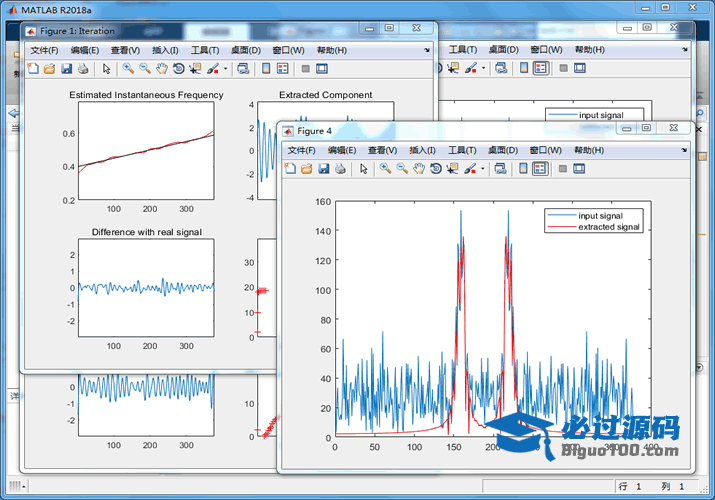Select Rotate 3D tool in Figure 1
The height and width of the screenshot is (500, 715).
click(x=178, y=69)
